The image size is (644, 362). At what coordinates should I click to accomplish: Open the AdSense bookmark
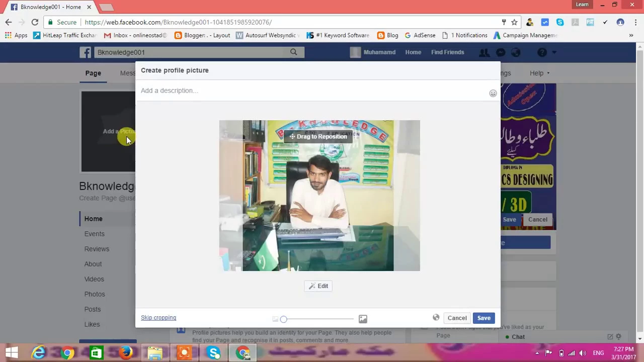420,35
